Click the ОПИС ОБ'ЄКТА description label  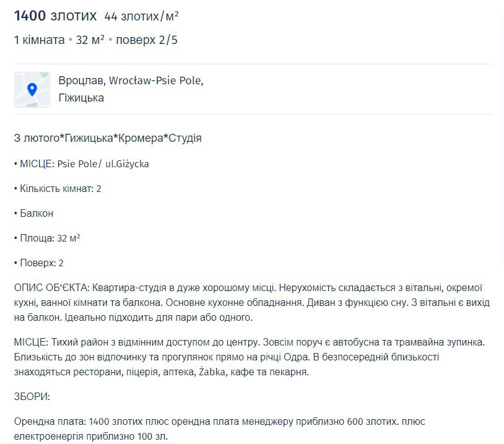(52, 288)
